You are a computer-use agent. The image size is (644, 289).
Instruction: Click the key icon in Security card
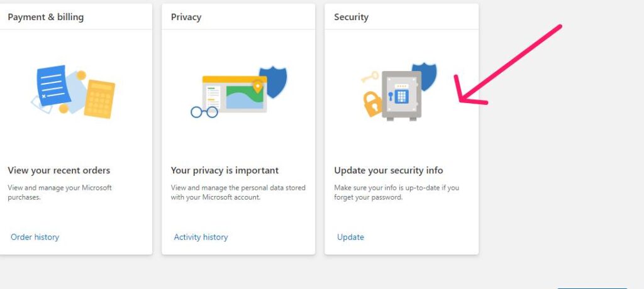pyautogui.click(x=369, y=77)
